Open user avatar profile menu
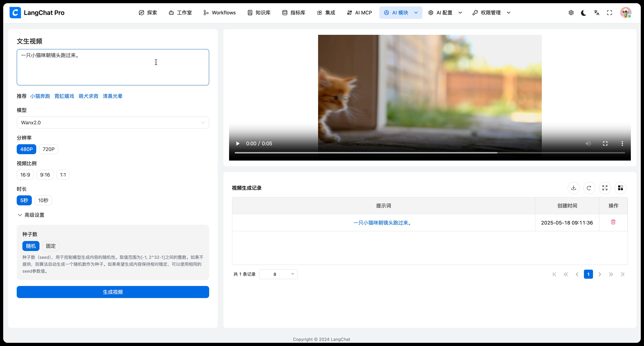Image resolution: width=644 pixels, height=346 pixels. coord(626,12)
